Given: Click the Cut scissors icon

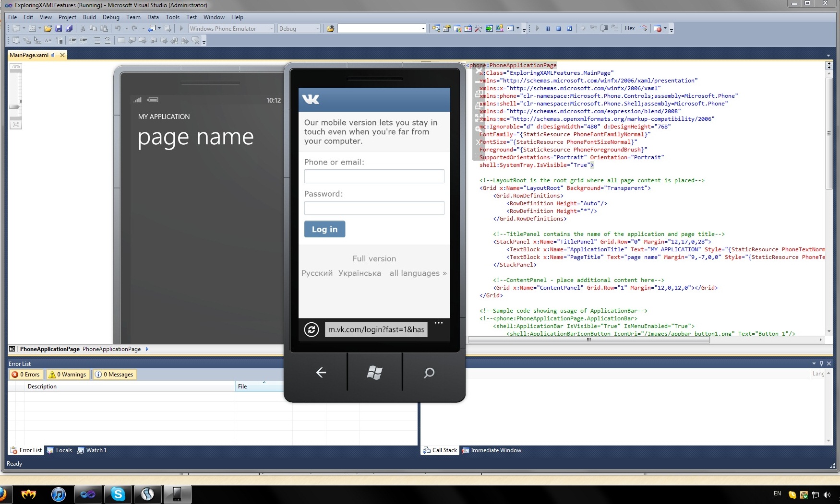Looking at the screenshot, I should pyautogui.click(x=83, y=29).
